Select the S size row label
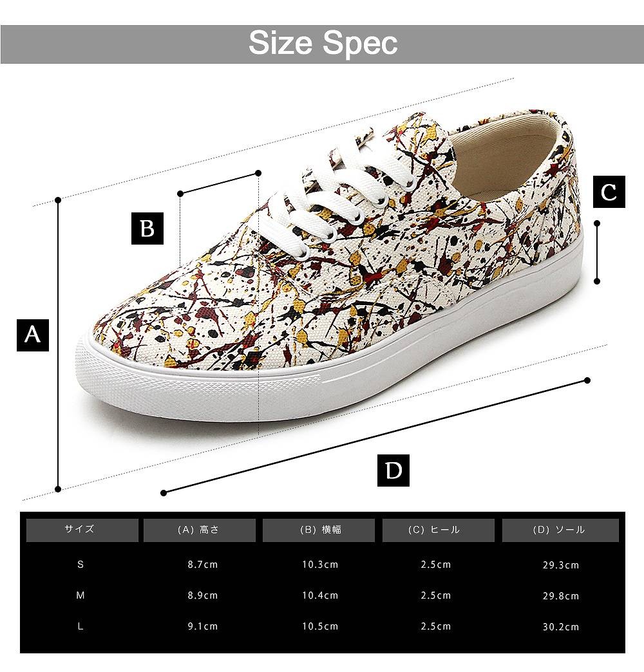Image resolution: width=644 pixels, height=672 pixels. (x=80, y=565)
